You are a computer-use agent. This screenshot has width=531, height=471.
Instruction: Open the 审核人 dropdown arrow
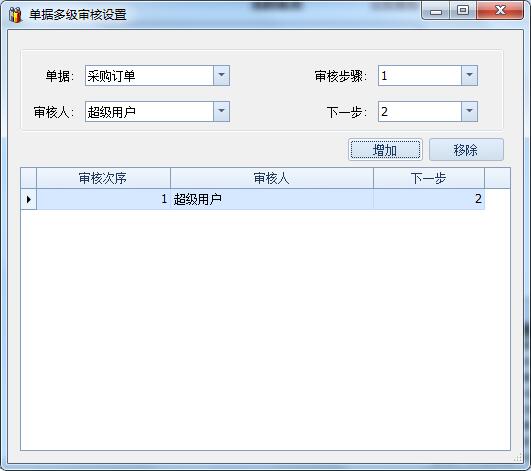[221, 111]
